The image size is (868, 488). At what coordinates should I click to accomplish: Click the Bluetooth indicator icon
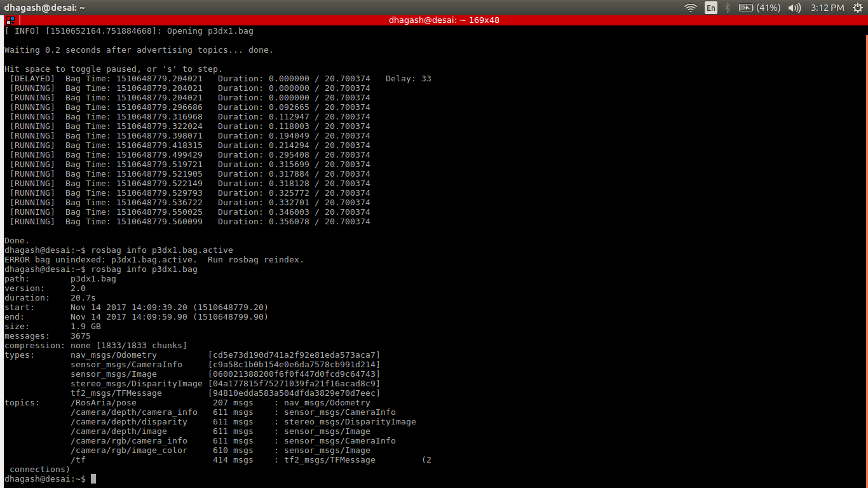click(x=728, y=8)
